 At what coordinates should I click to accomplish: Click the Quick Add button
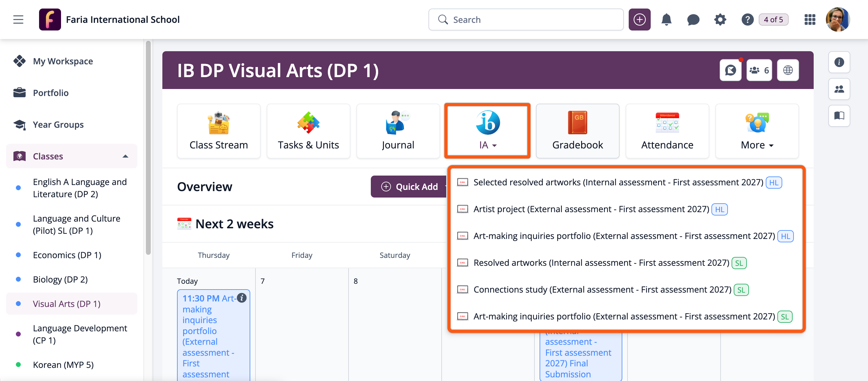coord(410,187)
